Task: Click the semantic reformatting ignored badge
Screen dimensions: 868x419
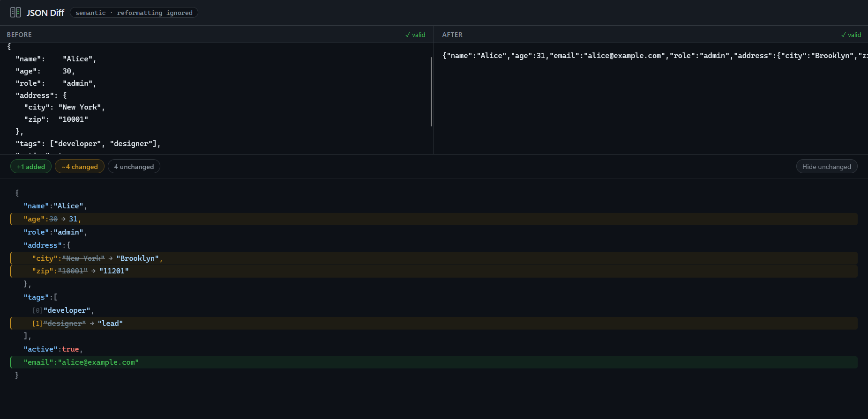Action: [134, 13]
